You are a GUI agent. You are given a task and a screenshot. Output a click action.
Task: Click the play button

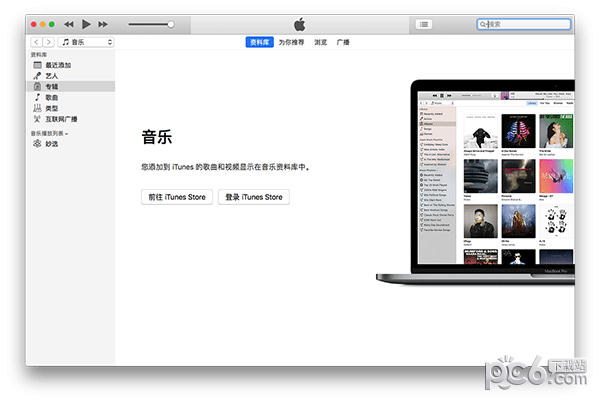coord(86,24)
